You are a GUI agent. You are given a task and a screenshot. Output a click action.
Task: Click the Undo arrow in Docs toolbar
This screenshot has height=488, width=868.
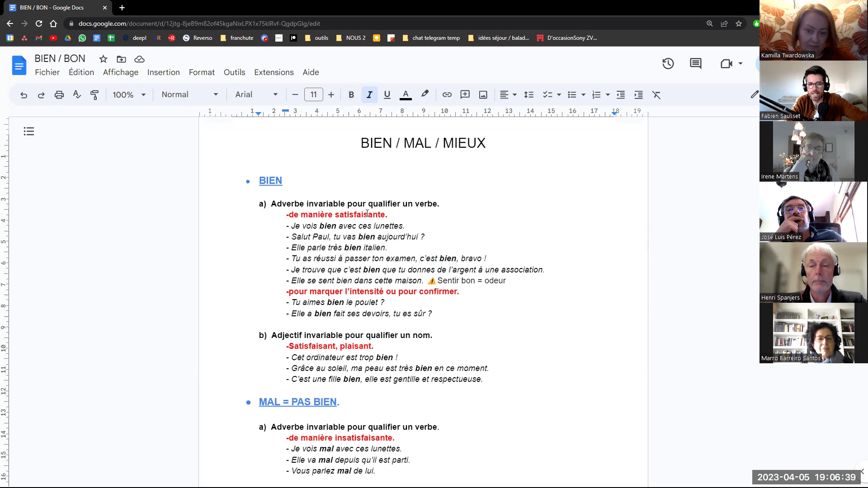24,95
